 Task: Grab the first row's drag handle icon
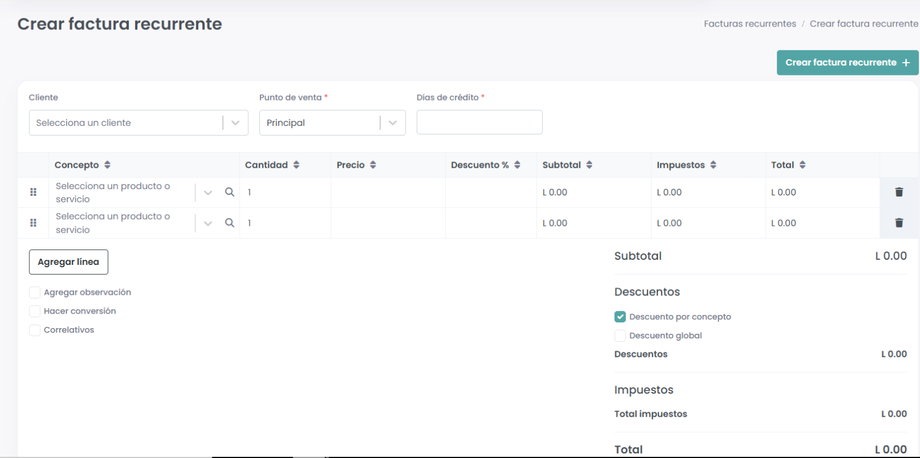click(33, 192)
